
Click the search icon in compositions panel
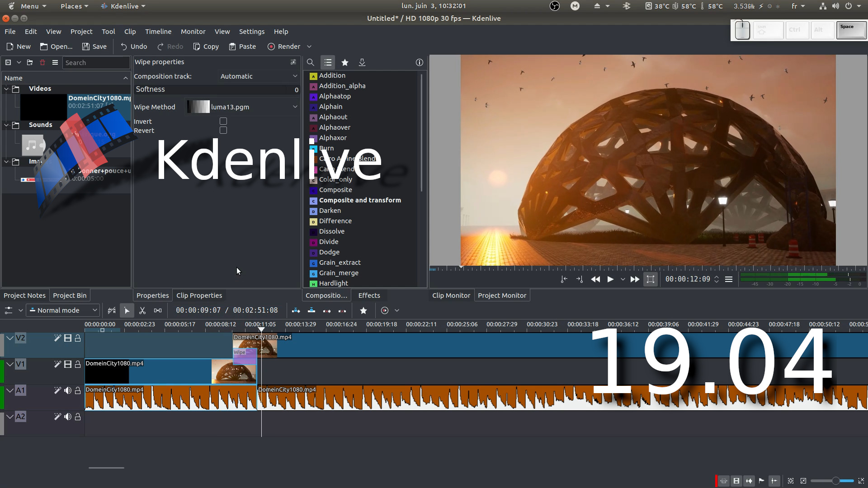311,62
